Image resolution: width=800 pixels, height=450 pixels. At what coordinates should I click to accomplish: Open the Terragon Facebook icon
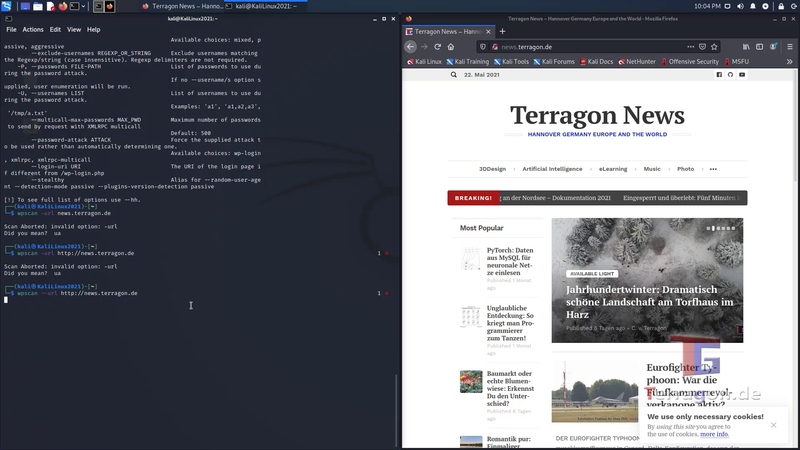pyautogui.click(x=719, y=74)
